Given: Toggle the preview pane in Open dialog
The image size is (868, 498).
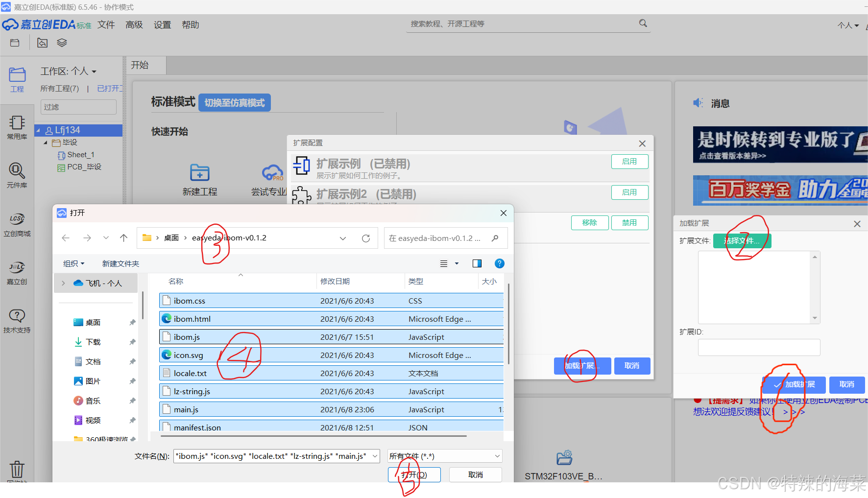Looking at the screenshot, I should (x=477, y=263).
